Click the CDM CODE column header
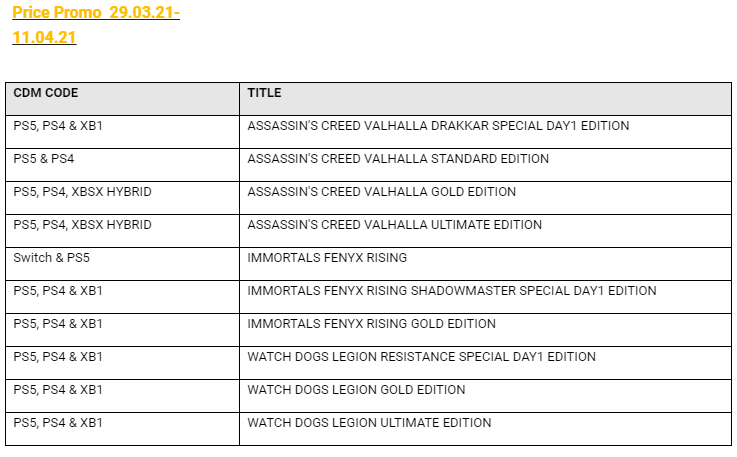Viewport: 737px width, 457px height. (46, 93)
